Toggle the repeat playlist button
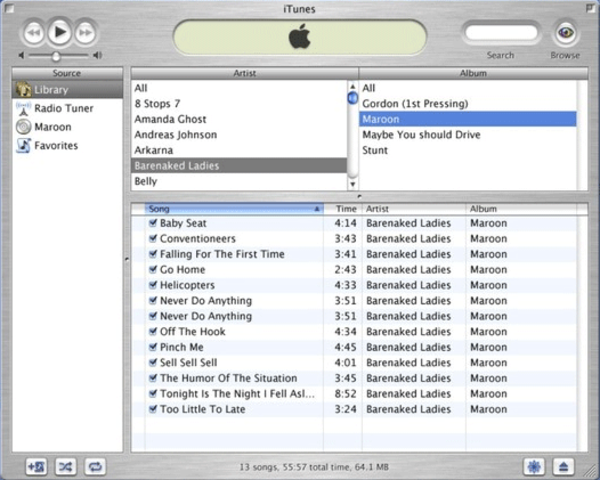The height and width of the screenshot is (480, 600). pos(95,467)
